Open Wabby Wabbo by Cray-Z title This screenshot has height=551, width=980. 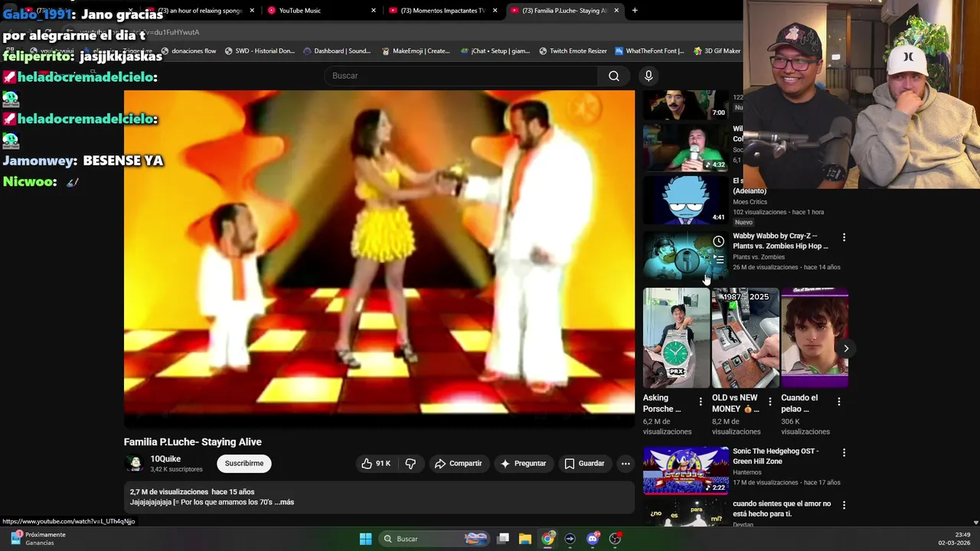click(x=780, y=241)
